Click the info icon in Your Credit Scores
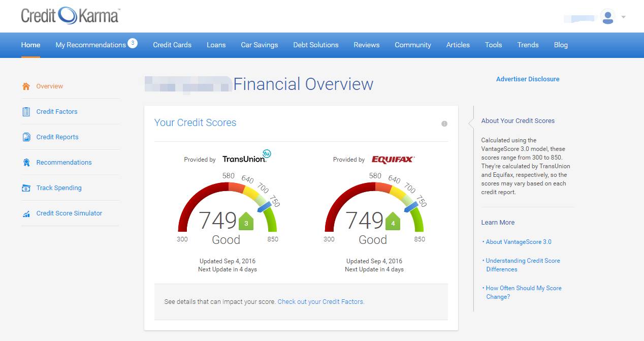Image resolution: width=644 pixels, height=341 pixels. [444, 123]
